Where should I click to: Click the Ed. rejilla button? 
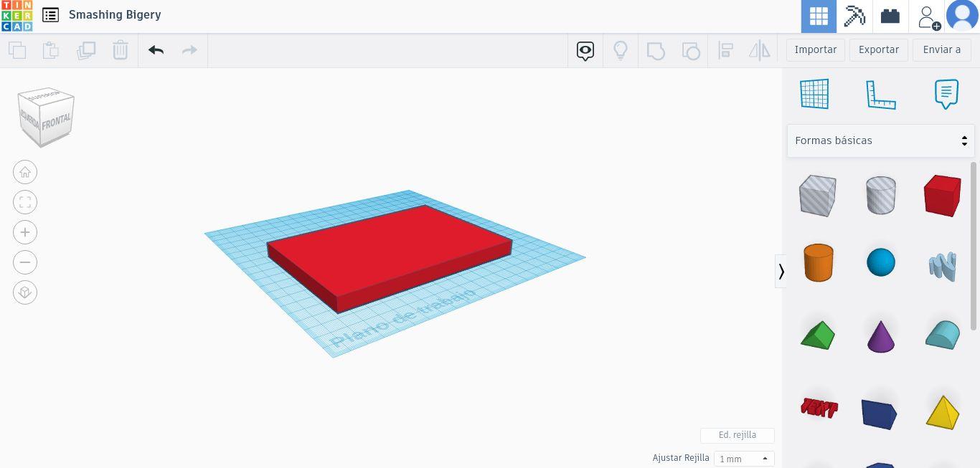pyautogui.click(x=738, y=435)
